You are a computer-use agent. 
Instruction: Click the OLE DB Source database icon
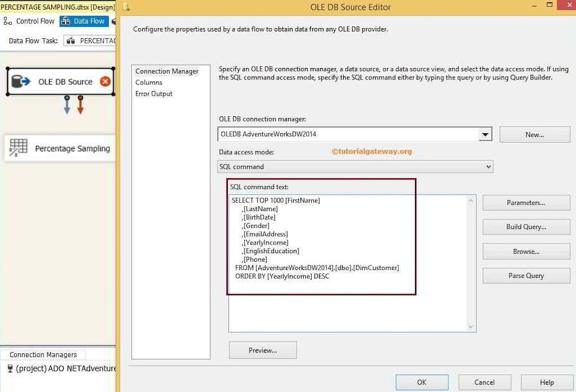[x=21, y=81]
